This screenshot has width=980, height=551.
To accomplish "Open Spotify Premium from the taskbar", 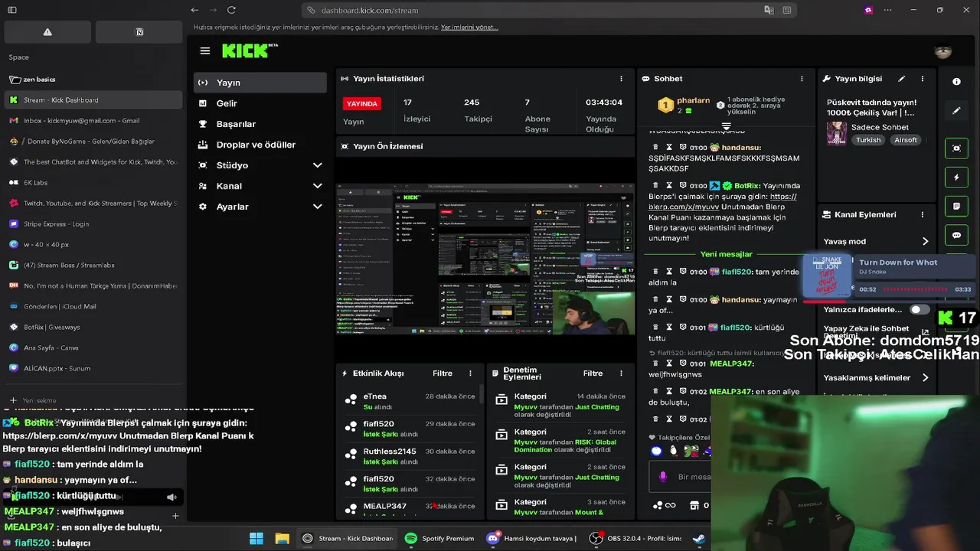I will click(x=439, y=538).
